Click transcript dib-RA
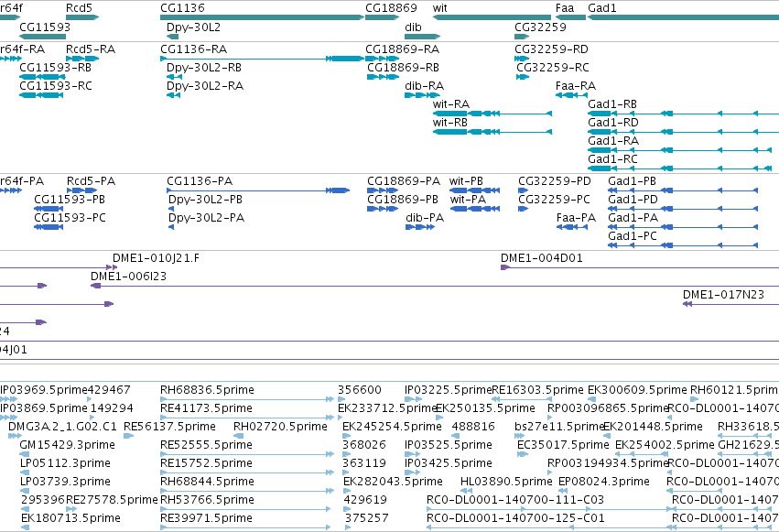The height and width of the screenshot is (532, 779). (x=422, y=95)
